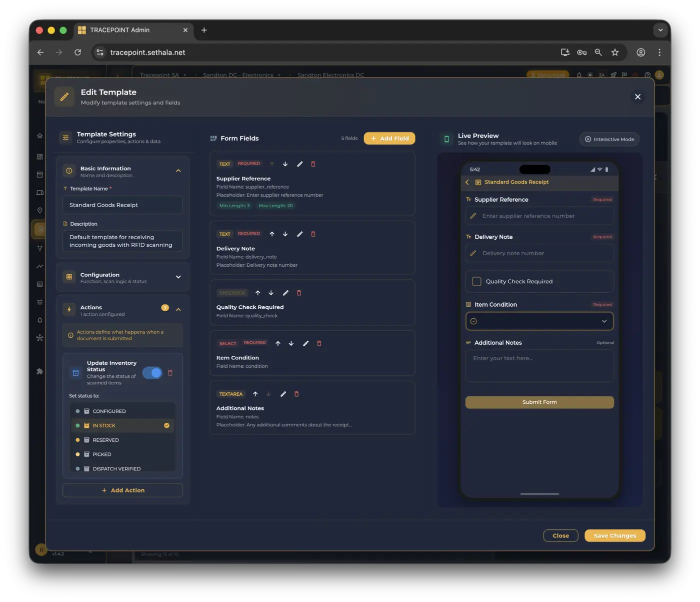
Task: Click the Enter supplier reference number field
Action: 539,216
